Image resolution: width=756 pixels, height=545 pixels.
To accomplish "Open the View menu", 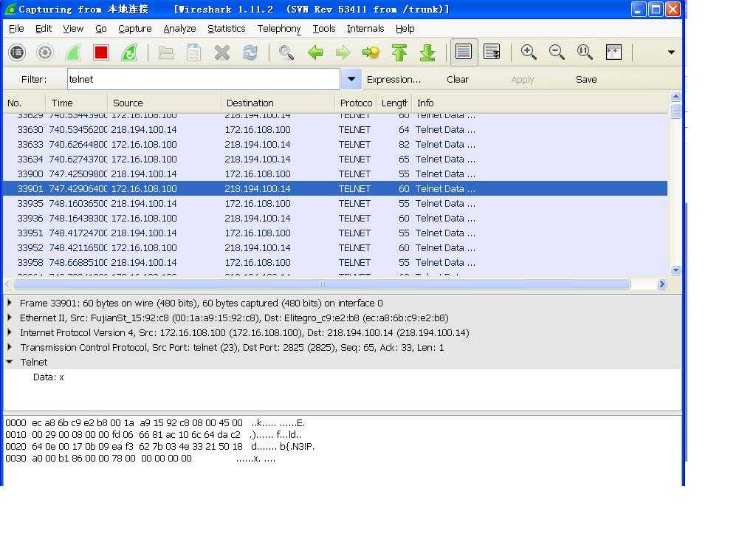I will click(x=73, y=29).
